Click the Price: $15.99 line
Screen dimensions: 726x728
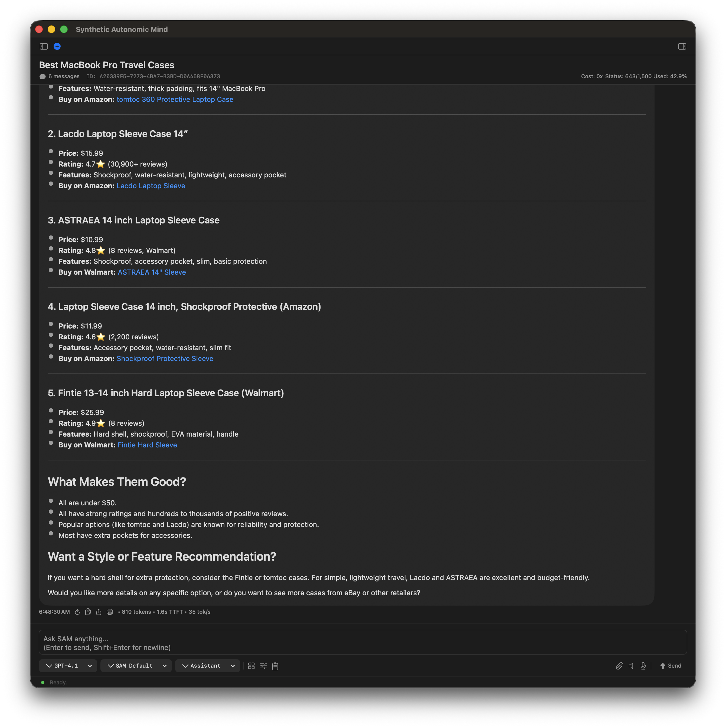81,153
